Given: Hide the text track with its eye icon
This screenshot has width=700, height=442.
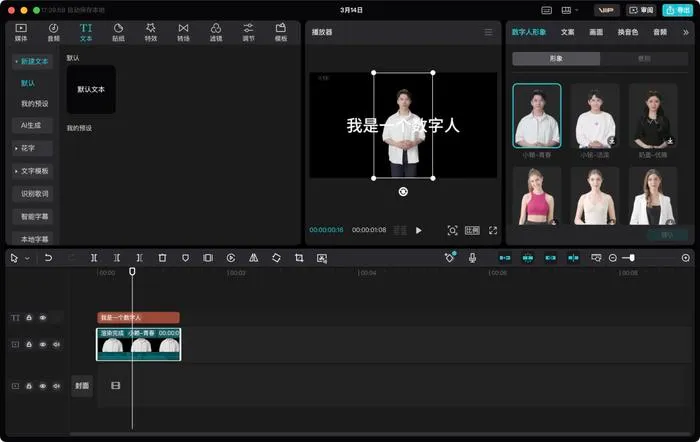Looking at the screenshot, I should pyautogui.click(x=42, y=318).
